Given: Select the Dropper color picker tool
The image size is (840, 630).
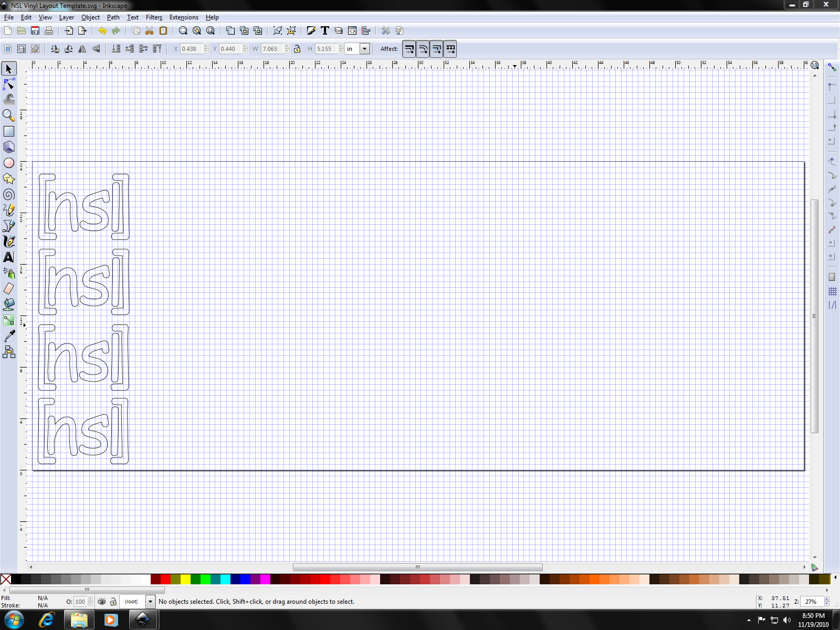Looking at the screenshot, I should (9, 336).
